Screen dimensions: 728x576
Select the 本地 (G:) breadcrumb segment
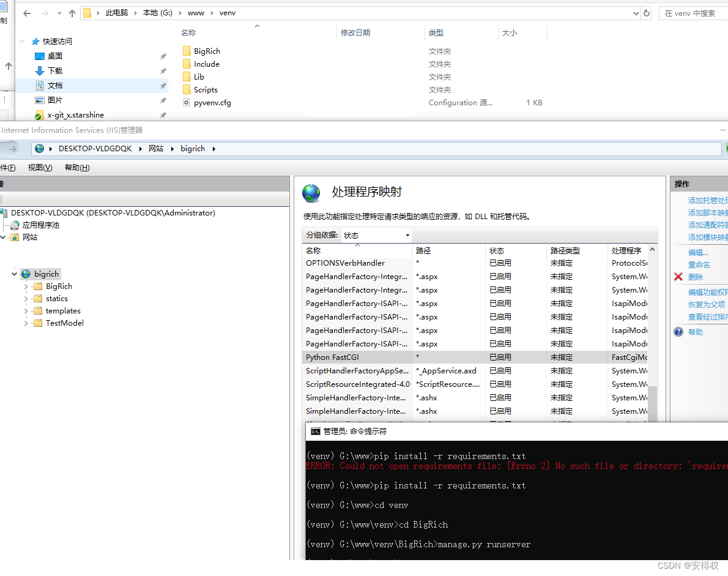(x=157, y=13)
